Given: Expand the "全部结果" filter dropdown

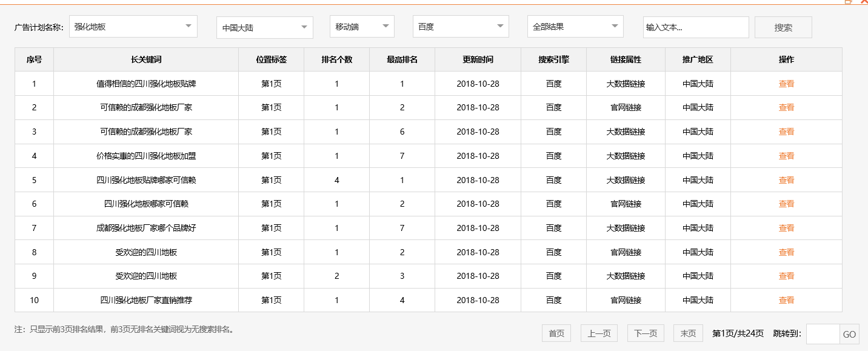Looking at the screenshot, I should click(x=574, y=26).
